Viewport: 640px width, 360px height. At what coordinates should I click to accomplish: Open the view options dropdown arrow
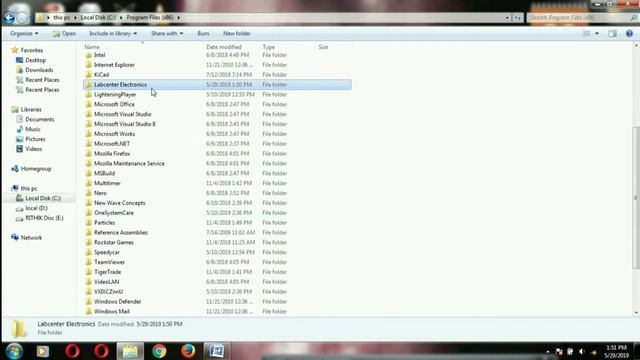[x=597, y=34]
